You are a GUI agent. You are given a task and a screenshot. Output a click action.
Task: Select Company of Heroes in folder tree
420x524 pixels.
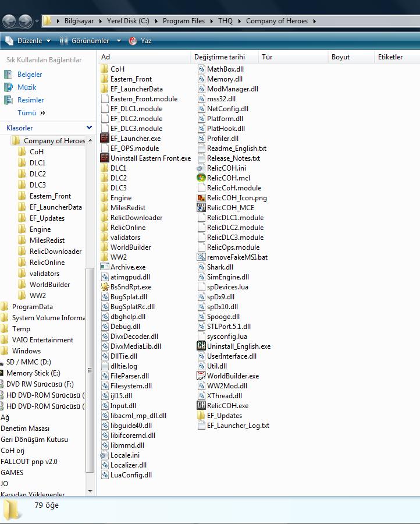coord(55,141)
